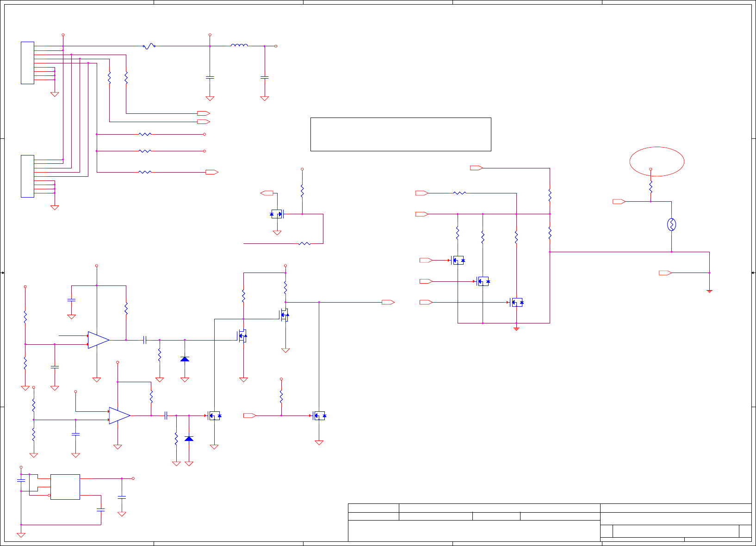Select the MOSFET wired to the left-pointing port

point(277,214)
